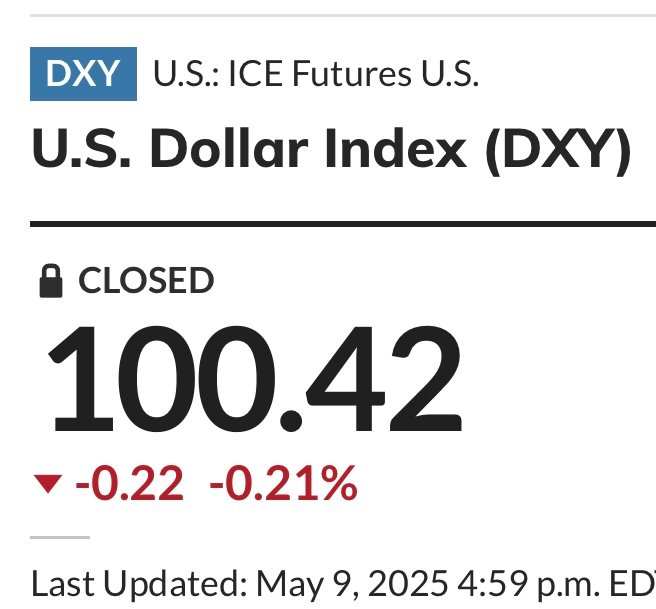
Task: Click the thick black divider under title
Action: (343, 224)
